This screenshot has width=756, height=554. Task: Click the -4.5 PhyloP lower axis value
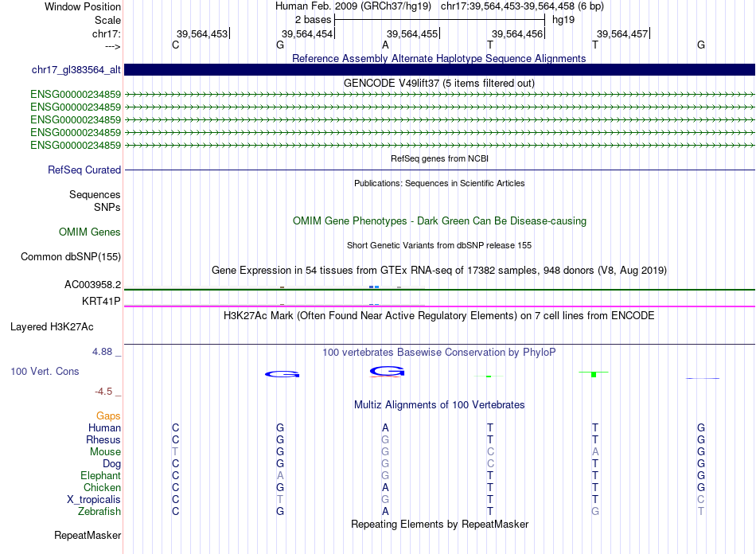103,392
